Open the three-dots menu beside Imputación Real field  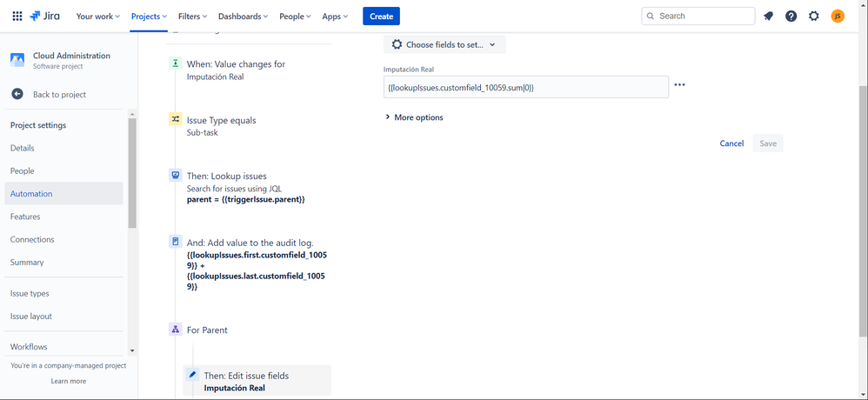click(680, 84)
